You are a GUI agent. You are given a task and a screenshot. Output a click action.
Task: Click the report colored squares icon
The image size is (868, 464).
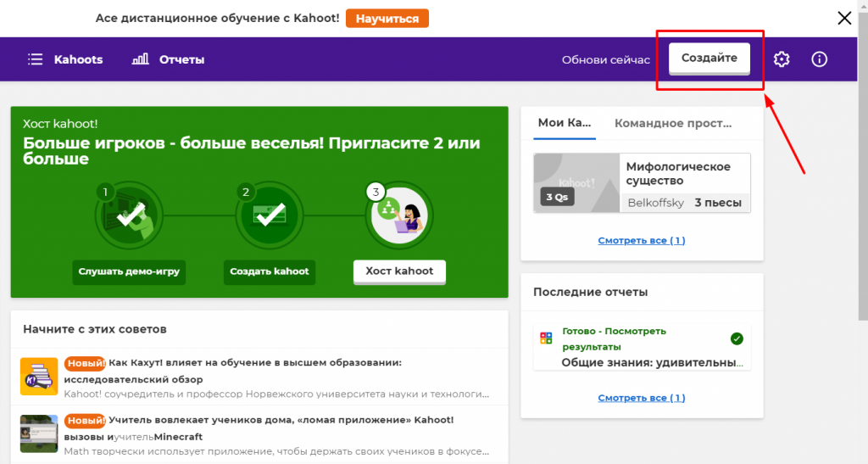tap(546, 338)
